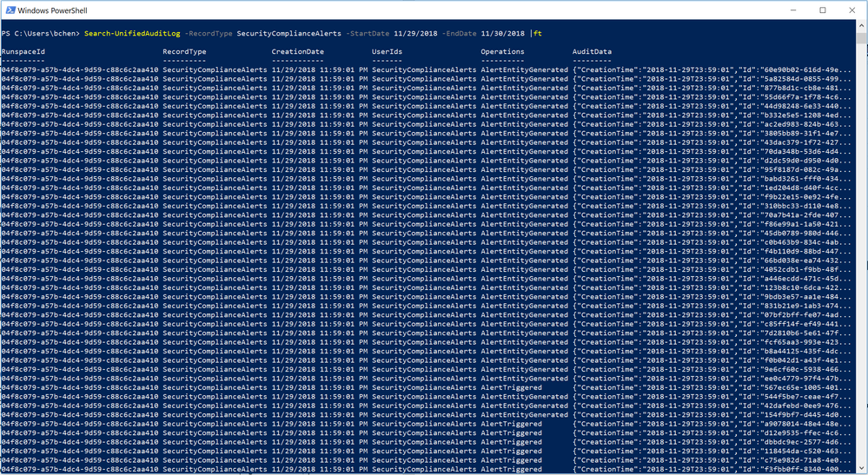
Task: Click the PS C:\Users\bchen> prompt
Action: (41, 34)
